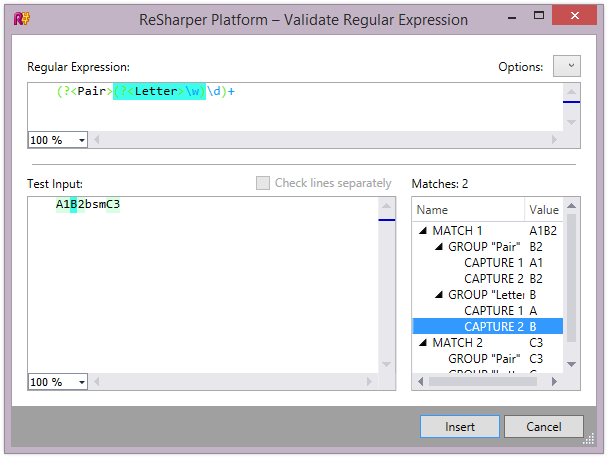Minimize the Validate Regular Expression window

click(x=512, y=16)
